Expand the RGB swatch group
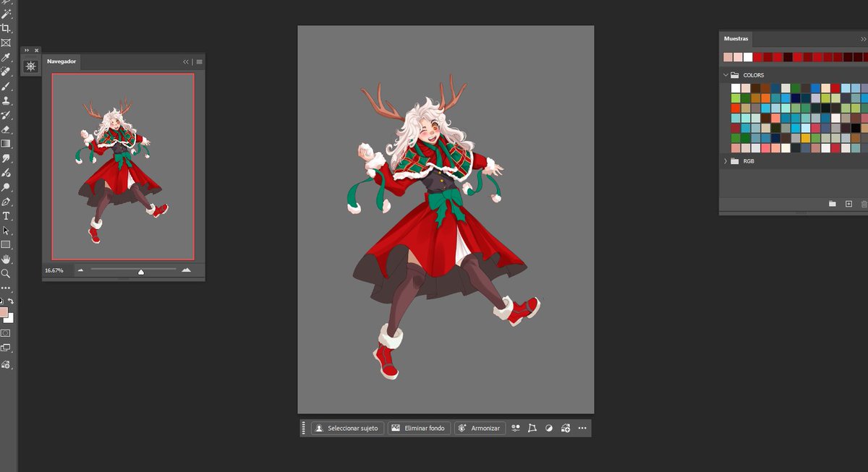 [726, 160]
